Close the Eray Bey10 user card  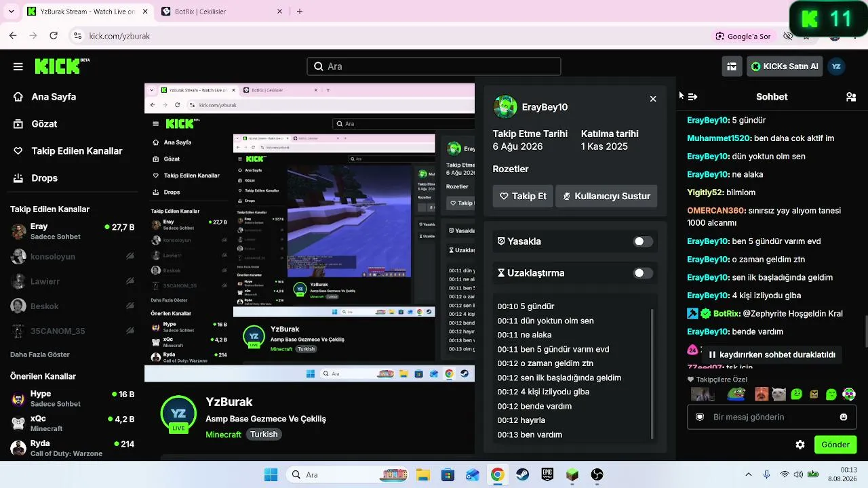coord(653,99)
